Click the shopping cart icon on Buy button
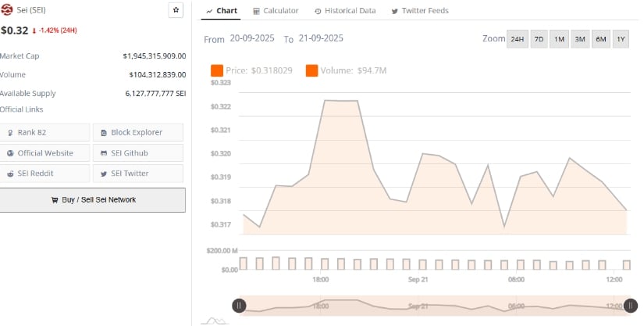Image resolution: width=644 pixels, height=326 pixels. [54, 200]
